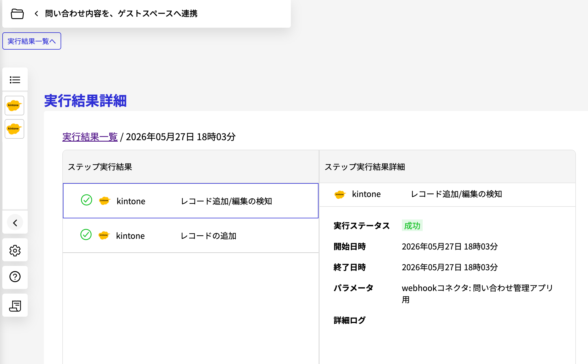Click the パラメータ label
This screenshot has height=364, width=588.
pos(353,288)
